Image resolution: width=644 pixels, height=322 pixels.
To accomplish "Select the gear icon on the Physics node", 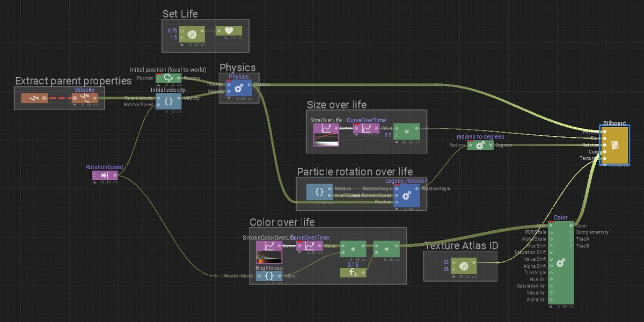I will (238, 89).
